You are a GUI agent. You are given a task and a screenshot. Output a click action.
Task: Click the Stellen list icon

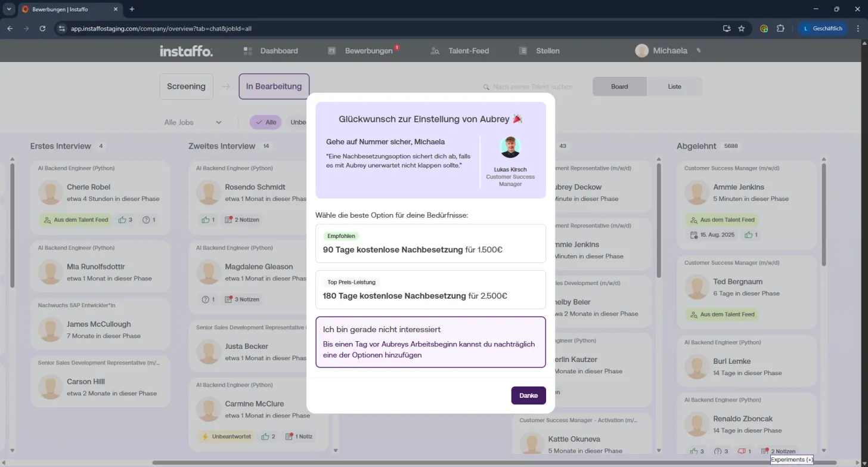click(523, 51)
